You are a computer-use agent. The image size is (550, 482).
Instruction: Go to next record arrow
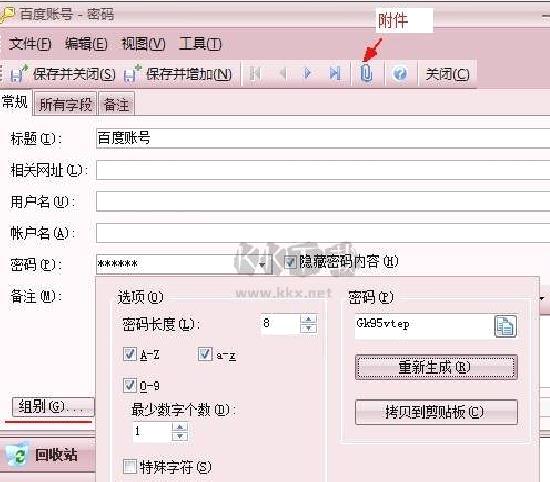tap(308, 73)
